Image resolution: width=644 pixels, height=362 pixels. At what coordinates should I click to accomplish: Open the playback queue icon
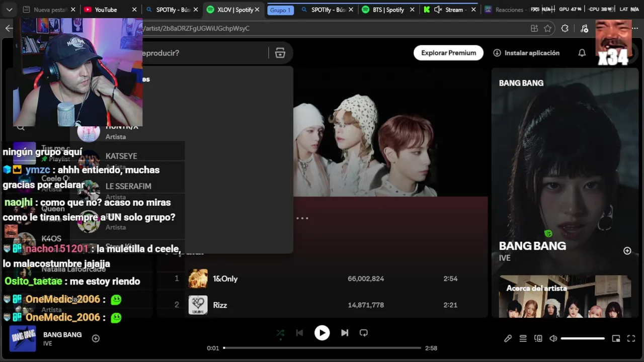pos(523,338)
